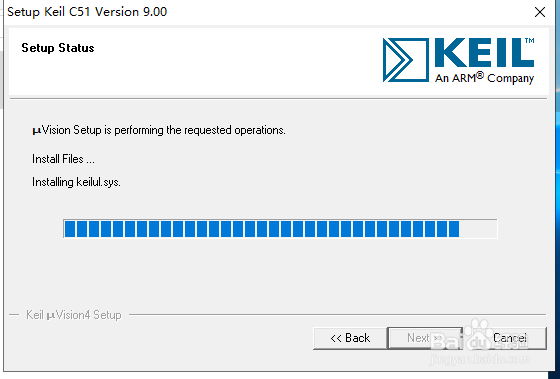Click the "Setup Keil C51 Version 9.00" title bar
Image resolution: width=560 pixels, height=379 pixels.
point(87,12)
